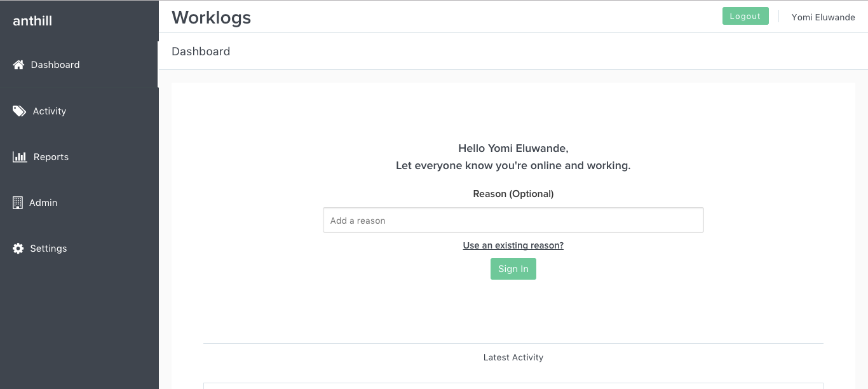Focus the Add a reason input field
This screenshot has width=868, height=389.
(513, 220)
